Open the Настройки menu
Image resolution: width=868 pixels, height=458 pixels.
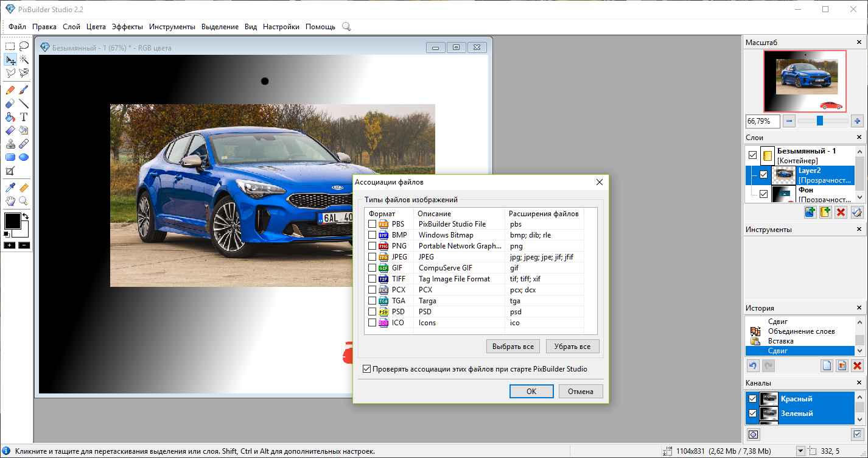click(x=281, y=27)
